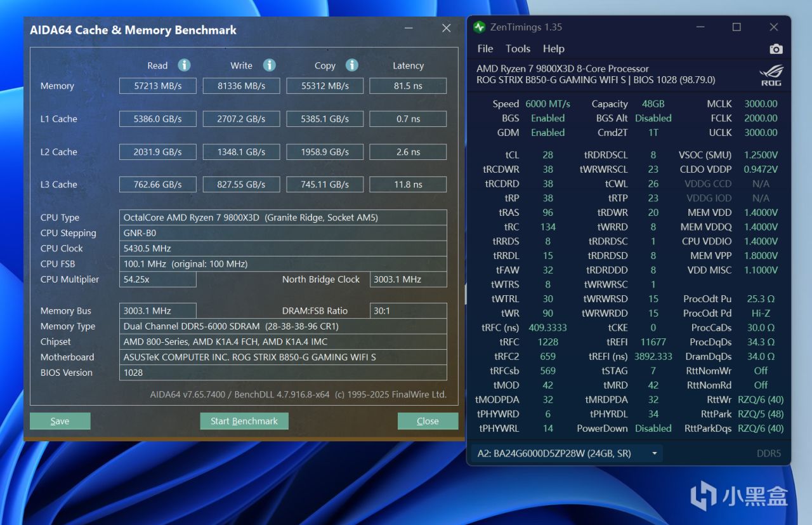The image size is (812, 525).
Task: Take a screenshot with ZenTimings camera icon
Action: pyautogui.click(x=776, y=49)
